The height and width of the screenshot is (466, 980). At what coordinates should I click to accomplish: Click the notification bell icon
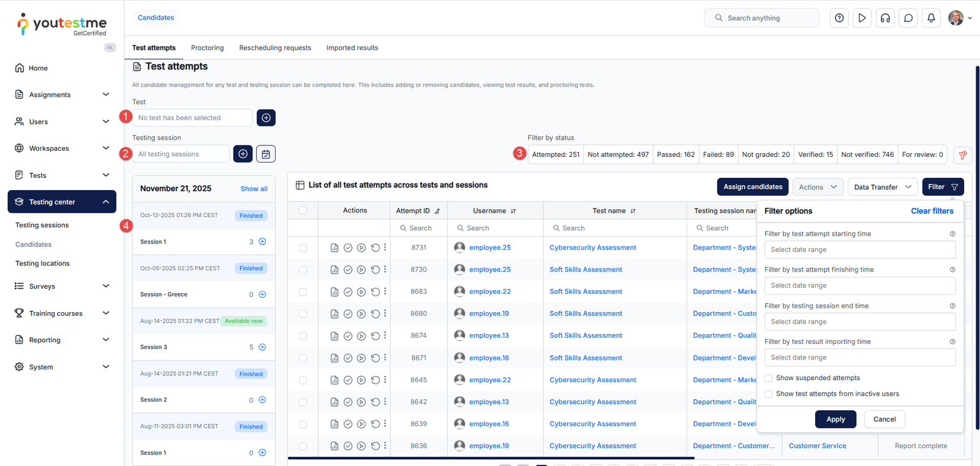(931, 18)
